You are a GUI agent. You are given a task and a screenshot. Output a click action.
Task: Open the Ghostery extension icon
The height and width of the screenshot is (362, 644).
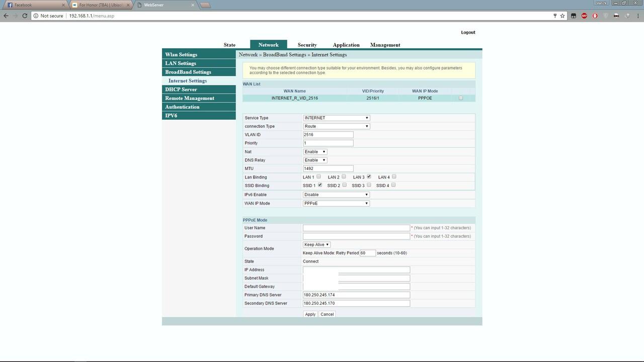click(605, 16)
